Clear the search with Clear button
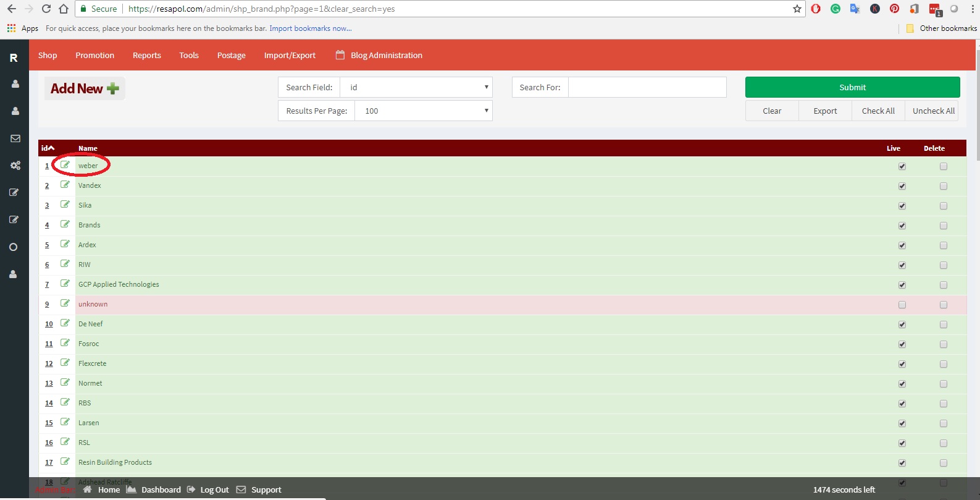Image resolution: width=980 pixels, height=500 pixels. (772, 111)
